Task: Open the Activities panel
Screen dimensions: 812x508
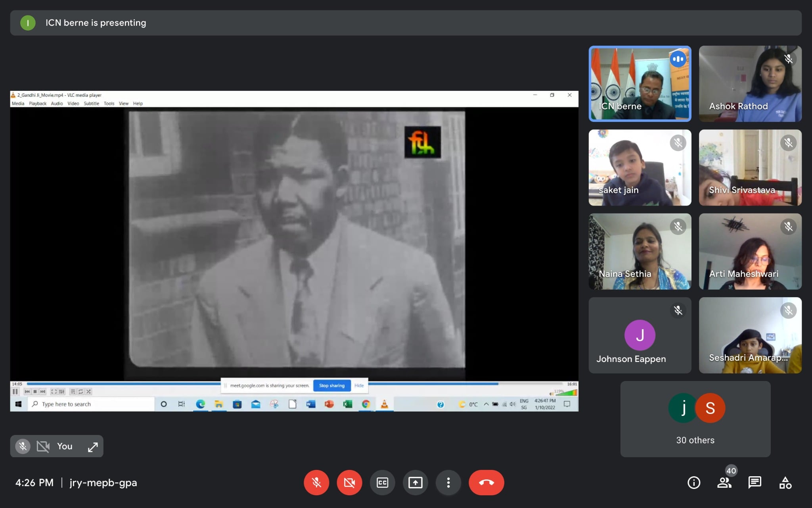Action: tap(785, 483)
